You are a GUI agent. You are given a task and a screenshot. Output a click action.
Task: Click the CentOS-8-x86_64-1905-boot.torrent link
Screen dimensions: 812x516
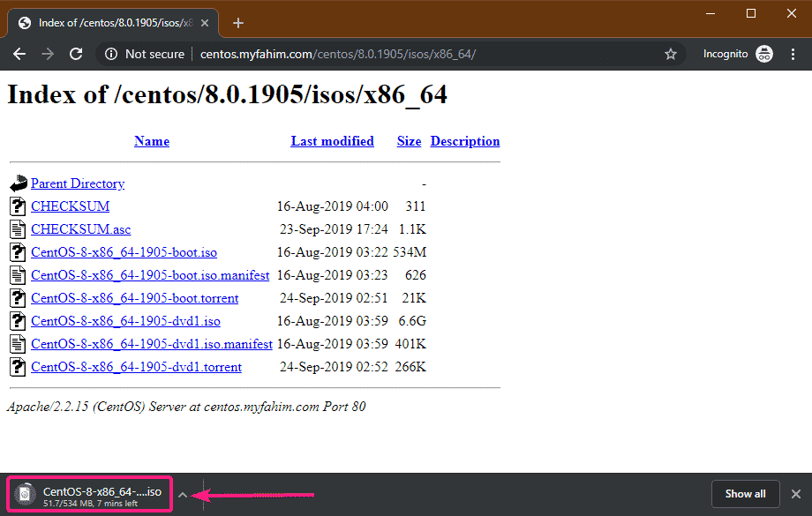(135, 298)
